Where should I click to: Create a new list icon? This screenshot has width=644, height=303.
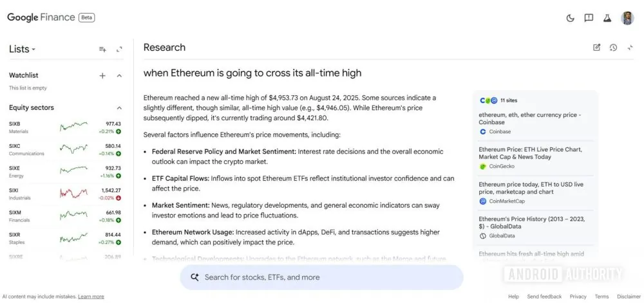[x=102, y=50]
